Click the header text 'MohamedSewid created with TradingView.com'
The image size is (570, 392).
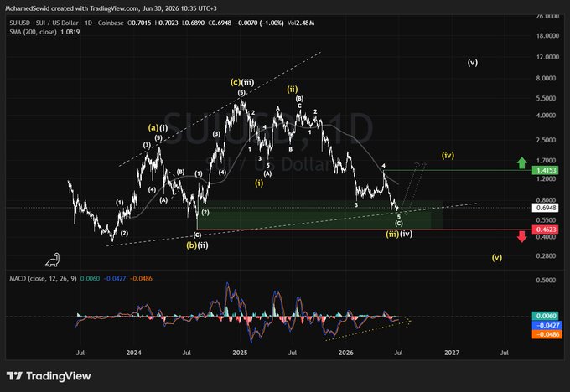click(x=71, y=8)
